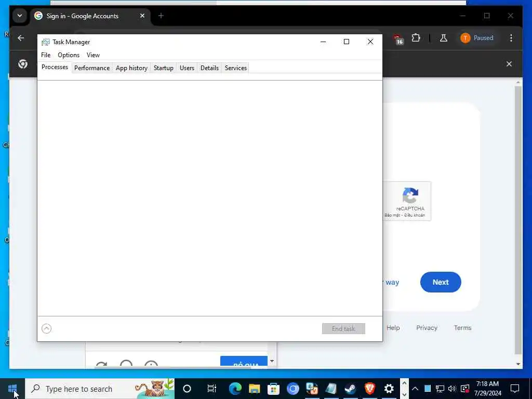The height and width of the screenshot is (399, 532).
Task: Click the blue square tray icon
Action: tap(428, 389)
